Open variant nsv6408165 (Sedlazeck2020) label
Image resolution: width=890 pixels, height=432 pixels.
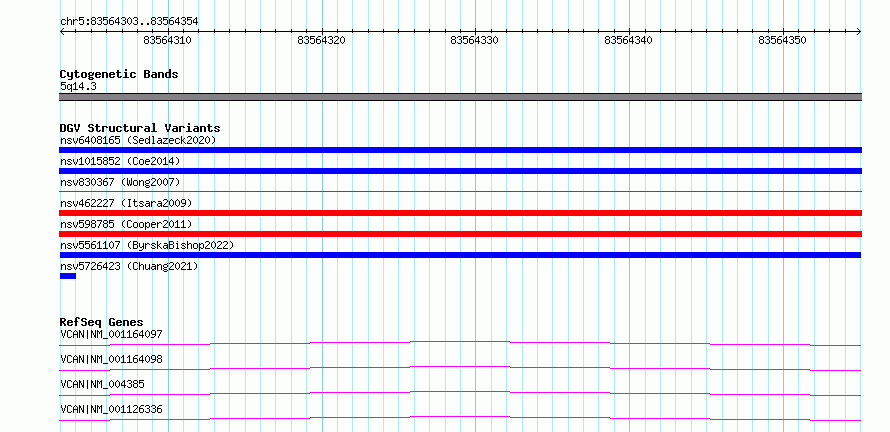138,140
